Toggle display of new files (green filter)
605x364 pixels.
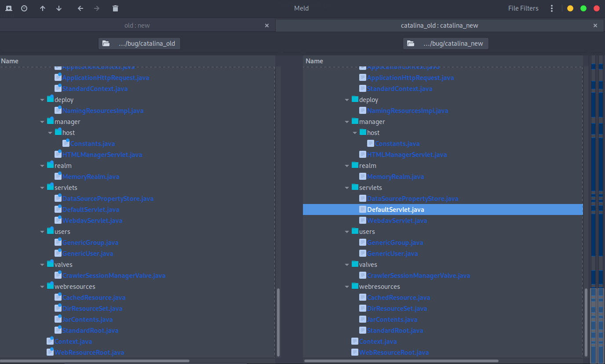coord(583,8)
